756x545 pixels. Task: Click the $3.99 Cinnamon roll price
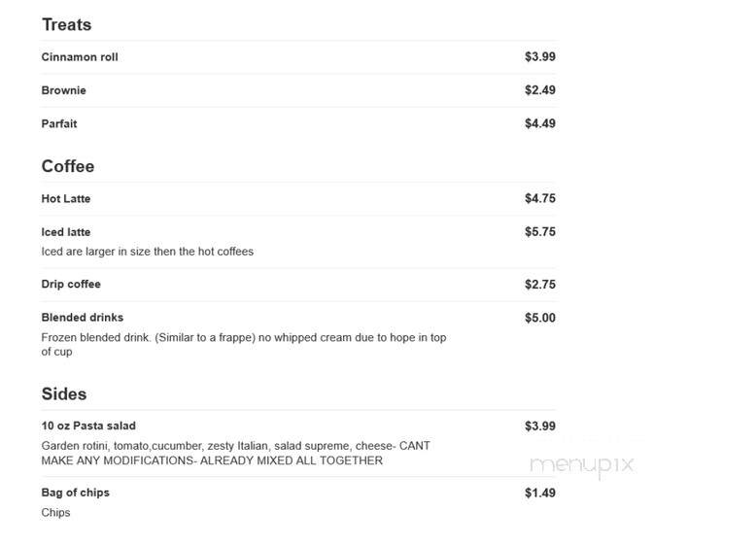click(540, 56)
